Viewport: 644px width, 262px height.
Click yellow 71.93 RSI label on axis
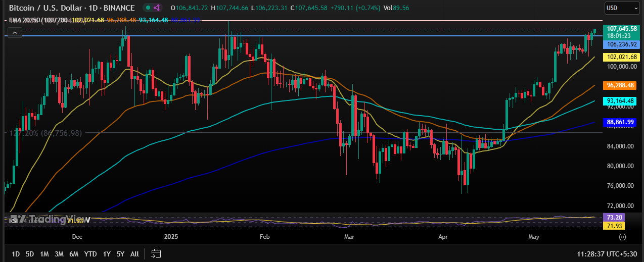pos(614,226)
